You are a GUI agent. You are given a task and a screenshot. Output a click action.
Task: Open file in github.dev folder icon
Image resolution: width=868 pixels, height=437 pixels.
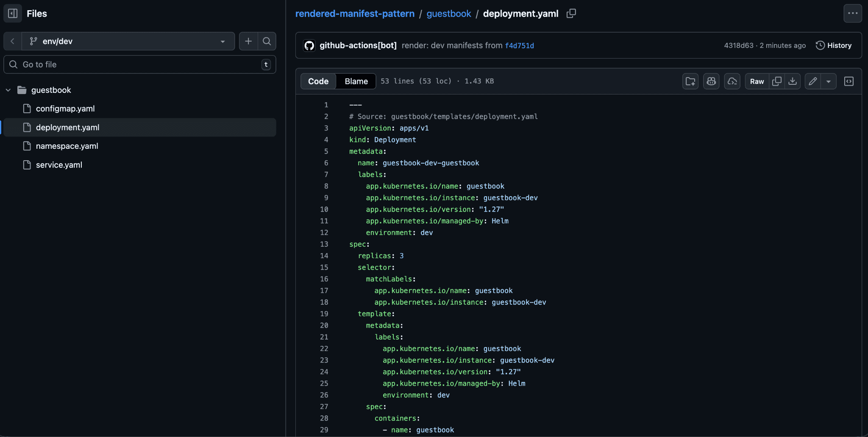(x=690, y=81)
